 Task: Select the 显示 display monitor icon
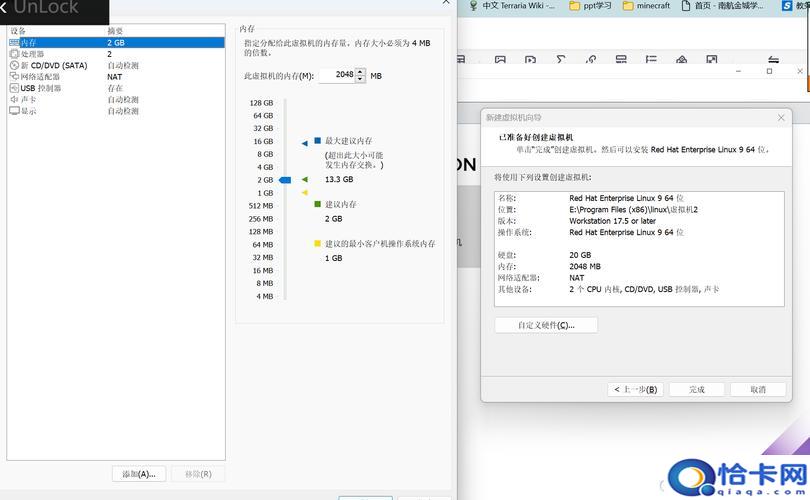(x=14, y=111)
